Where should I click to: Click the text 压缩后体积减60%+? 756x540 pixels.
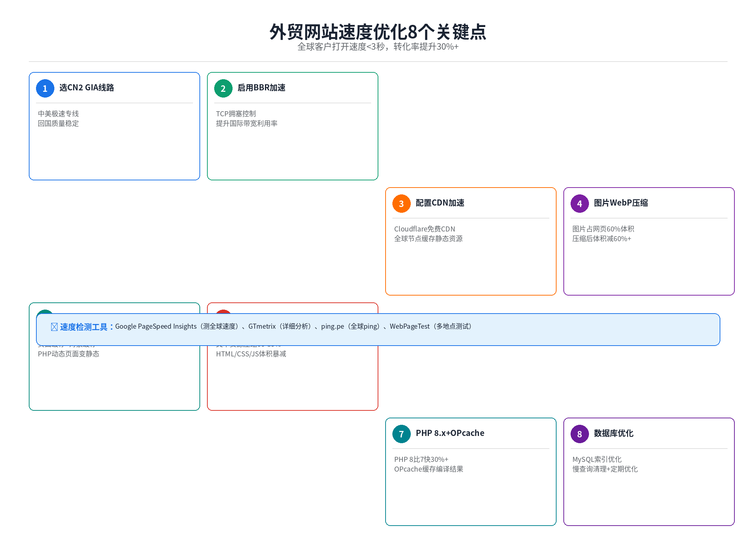click(x=602, y=239)
